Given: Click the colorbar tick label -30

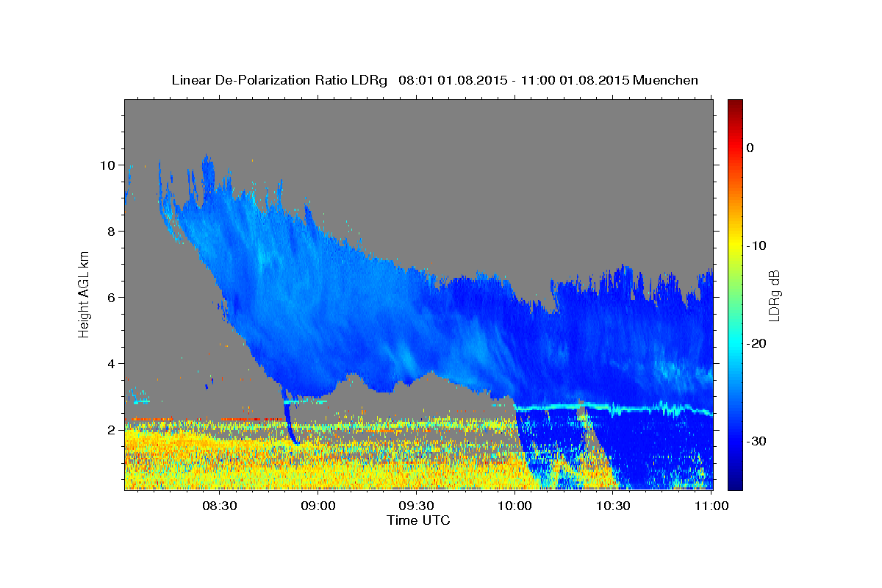Looking at the screenshot, I should 756,441.
